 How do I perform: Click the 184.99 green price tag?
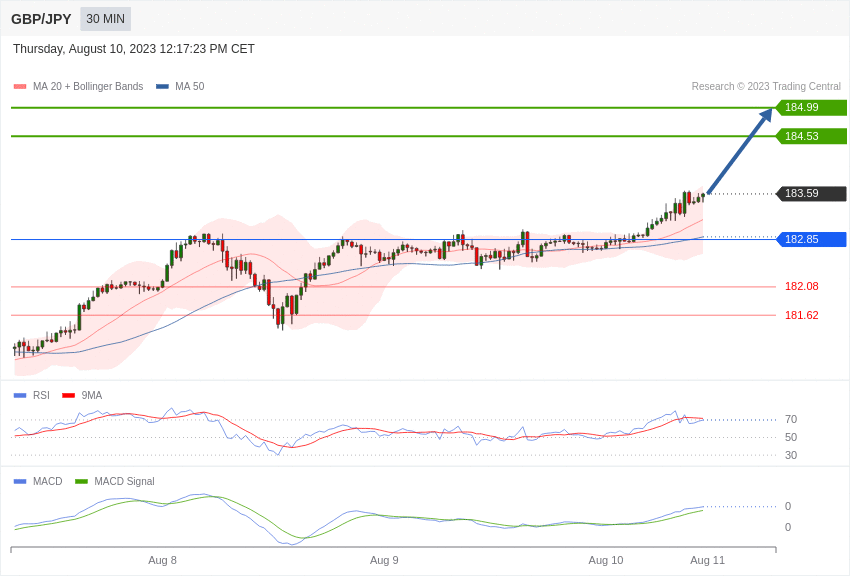click(x=811, y=108)
